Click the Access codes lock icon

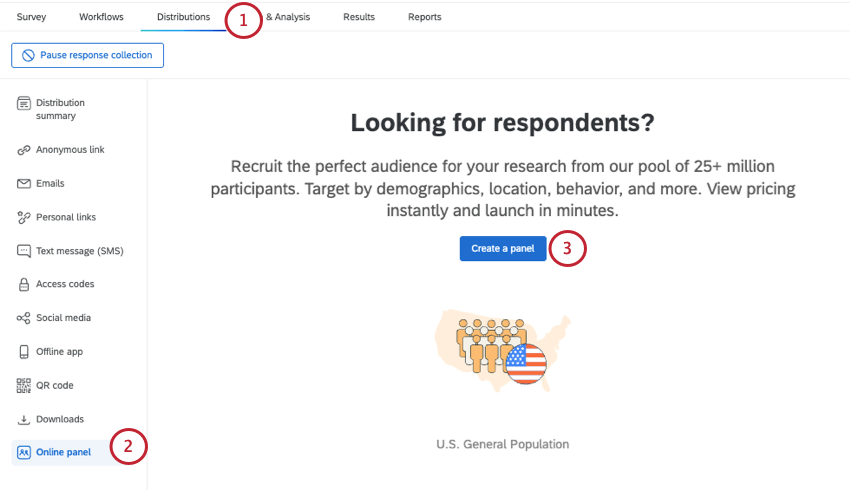point(24,284)
